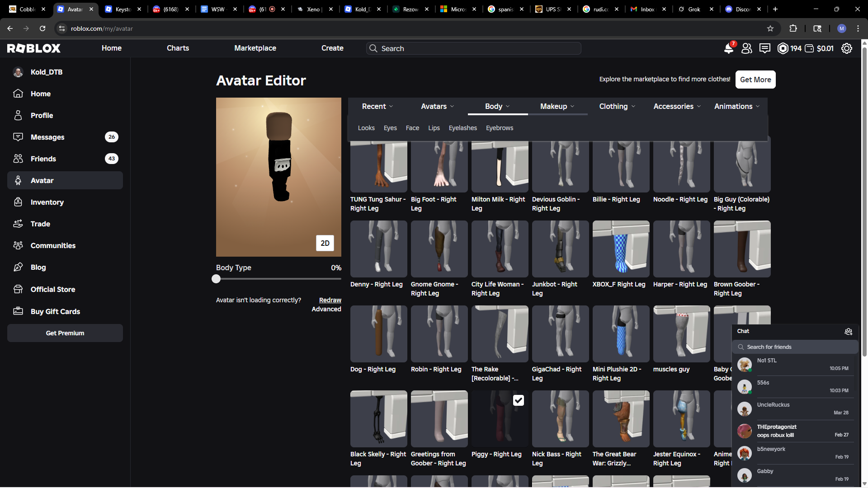Open Official Store in the sidebar
The width and height of the screenshot is (868, 488).
pyautogui.click(x=65, y=289)
